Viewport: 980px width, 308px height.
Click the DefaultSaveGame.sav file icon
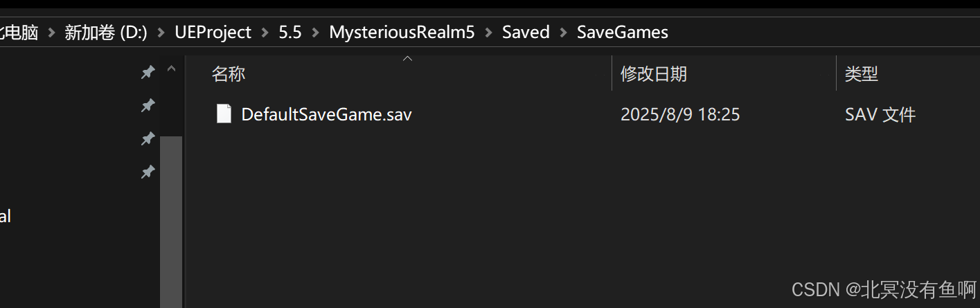pos(224,114)
